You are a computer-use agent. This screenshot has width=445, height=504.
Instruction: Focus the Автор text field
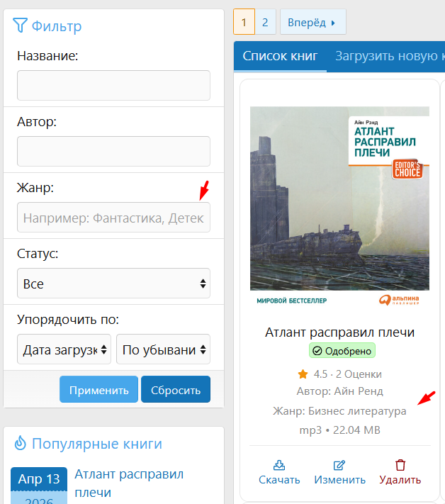(114, 152)
